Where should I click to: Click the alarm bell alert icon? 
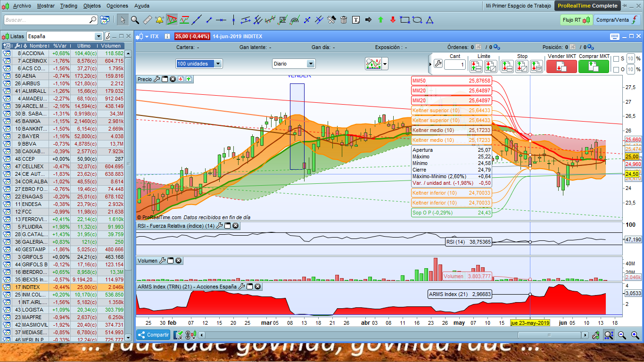coord(159,20)
